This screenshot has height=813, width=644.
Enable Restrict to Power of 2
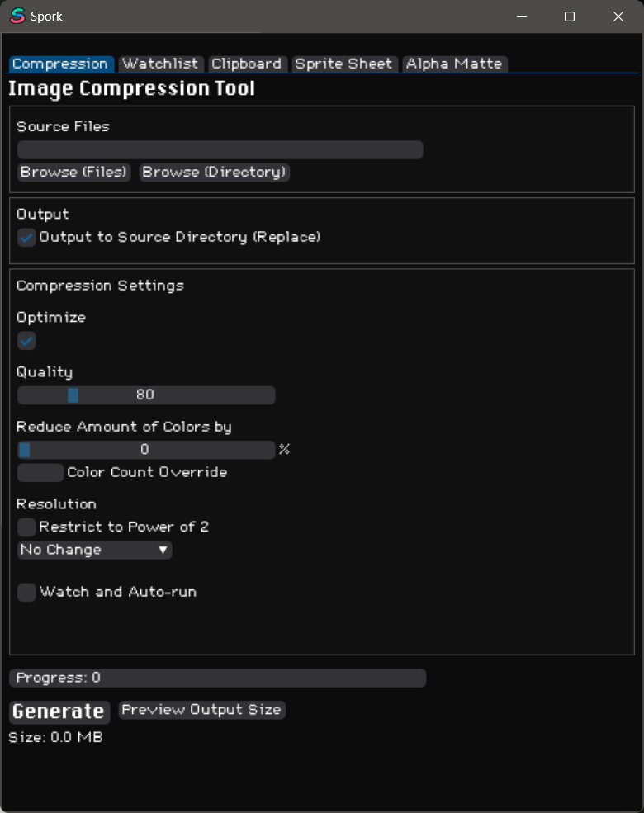coord(27,527)
